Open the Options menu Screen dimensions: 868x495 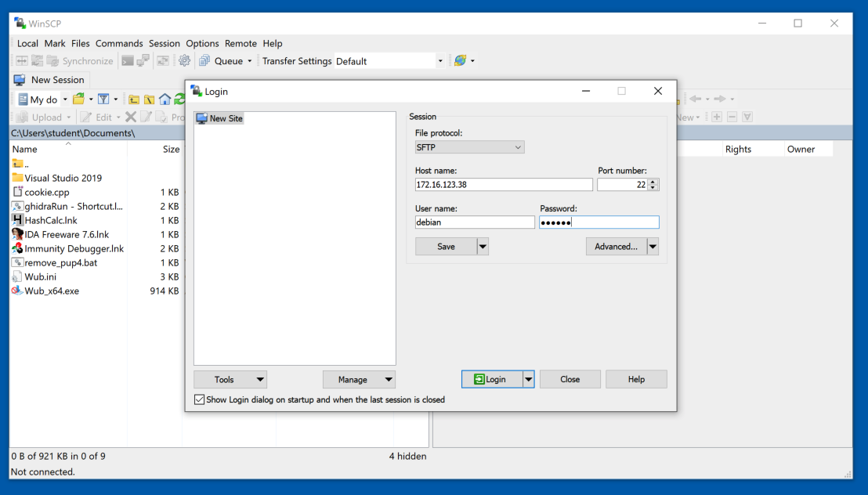202,43
